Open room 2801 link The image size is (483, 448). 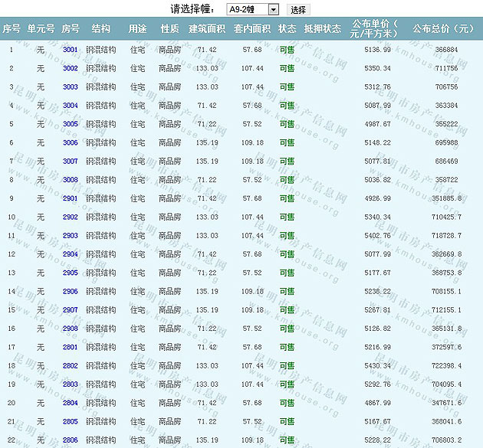tap(71, 347)
